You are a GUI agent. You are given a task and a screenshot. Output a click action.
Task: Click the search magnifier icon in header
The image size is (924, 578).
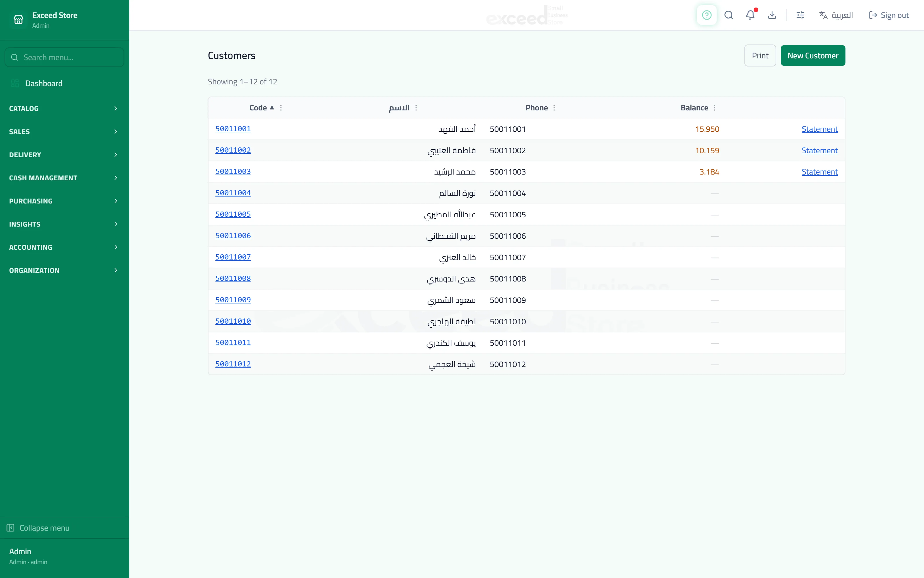tap(729, 15)
